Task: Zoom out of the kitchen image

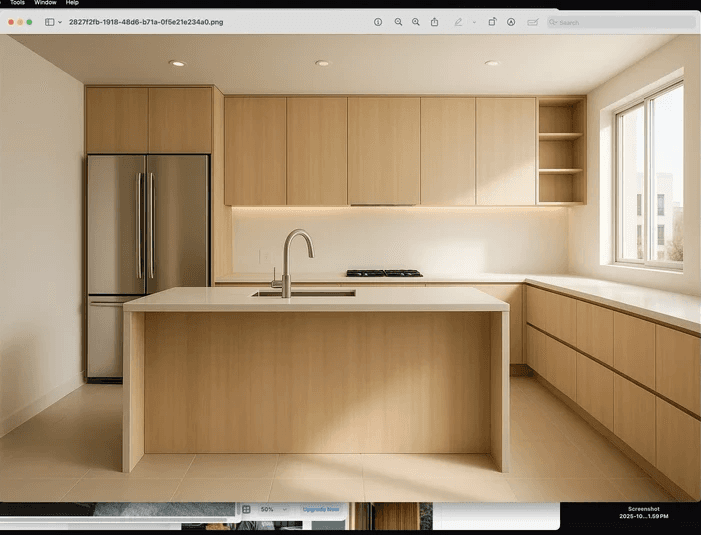Action: click(398, 22)
